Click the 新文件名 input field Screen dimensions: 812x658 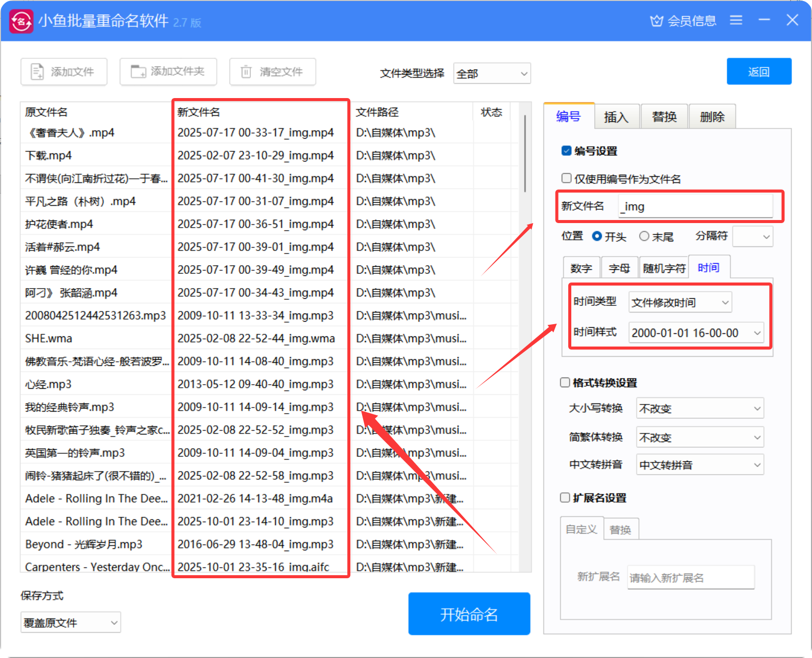(695, 206)
